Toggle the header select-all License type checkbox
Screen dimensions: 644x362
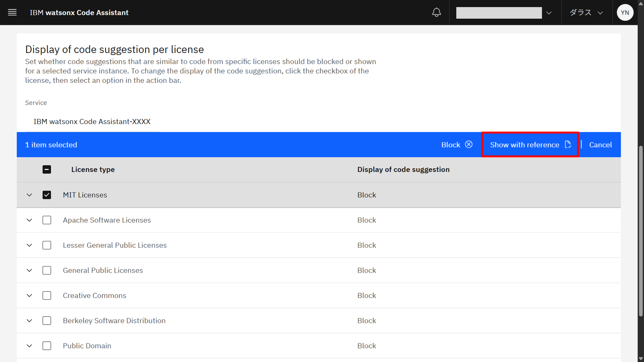pos(47,170)
